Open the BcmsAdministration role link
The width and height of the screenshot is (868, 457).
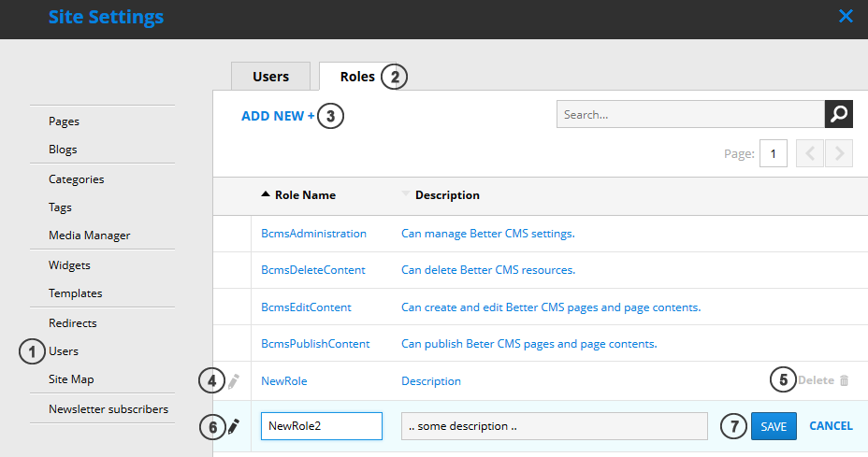(313, 234)
